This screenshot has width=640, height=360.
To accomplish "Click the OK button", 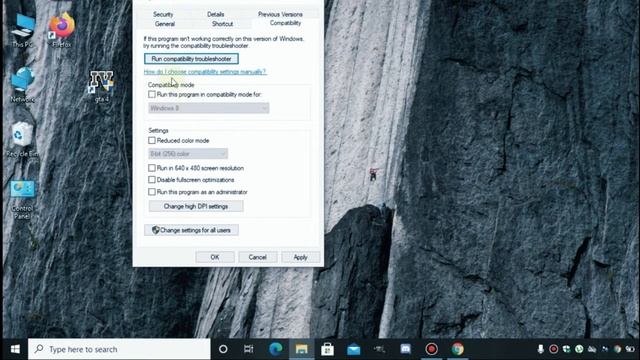I will (215, 257).
